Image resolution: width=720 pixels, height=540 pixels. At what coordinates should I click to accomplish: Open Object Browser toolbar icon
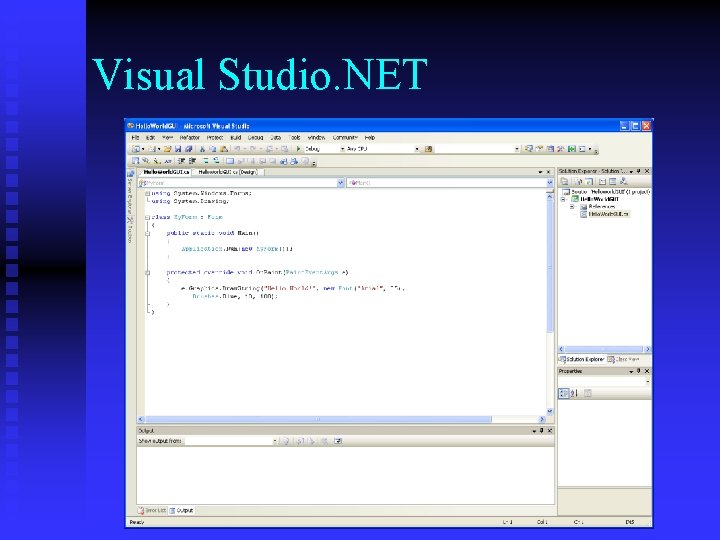(x=550, y=149)
